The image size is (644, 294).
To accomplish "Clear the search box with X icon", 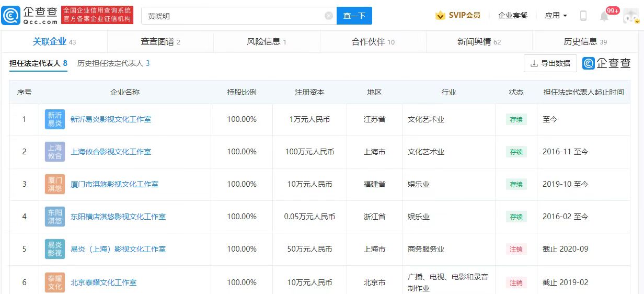I will [329, 16].
